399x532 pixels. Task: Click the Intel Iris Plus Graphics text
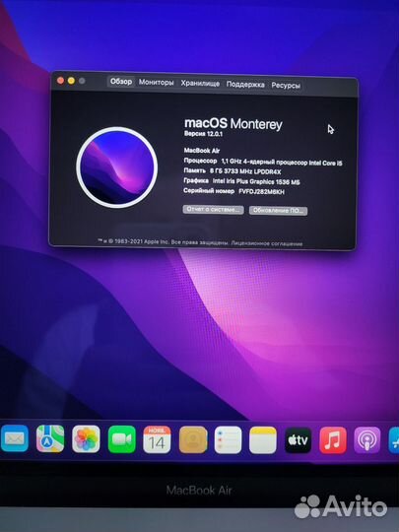pyautogui.click(x=256, y=181)
